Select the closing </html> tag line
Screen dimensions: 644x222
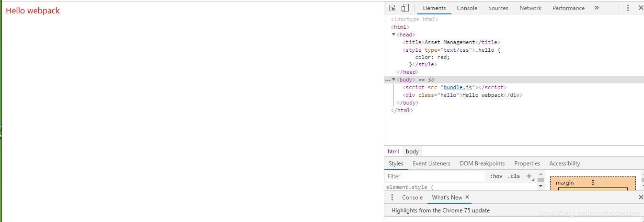402,110
